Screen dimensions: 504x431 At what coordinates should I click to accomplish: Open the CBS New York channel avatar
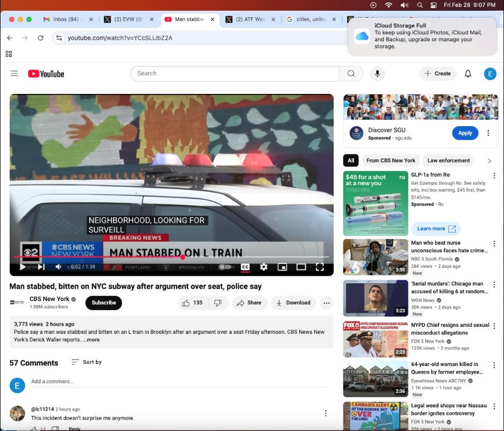coord(17,302)
